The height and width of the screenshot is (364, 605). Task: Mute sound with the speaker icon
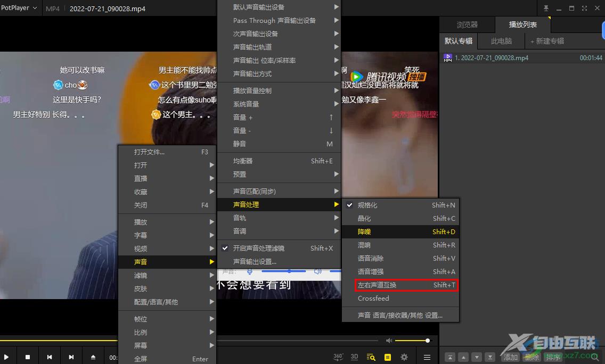pyautogui.click(x=389, y=341)
